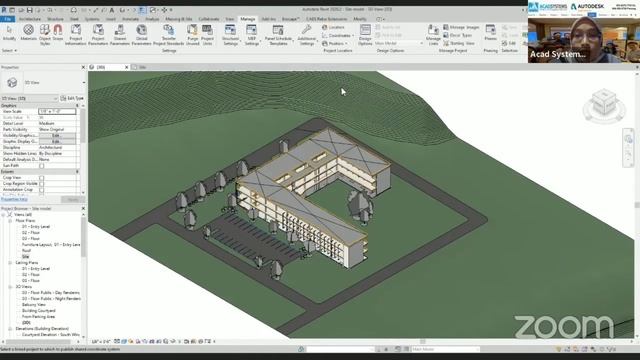Toggle the Sun Path checkbox
Image resolution: width=640 pixels, height=360 pixels.
(x=41, y=166)
